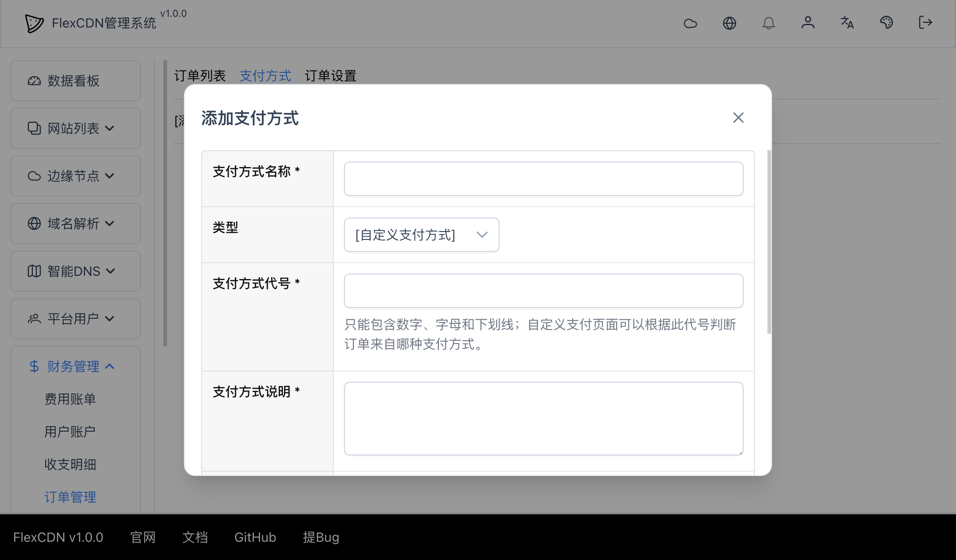This screenshot has height=560, width=956.
Task: Click the theme palette icon
Action: pyautogui.click(x=886, y=23)
